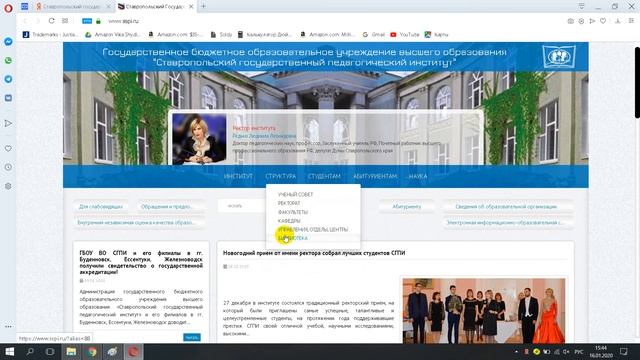Open the Speed Dial grid button

click(65, 21)
